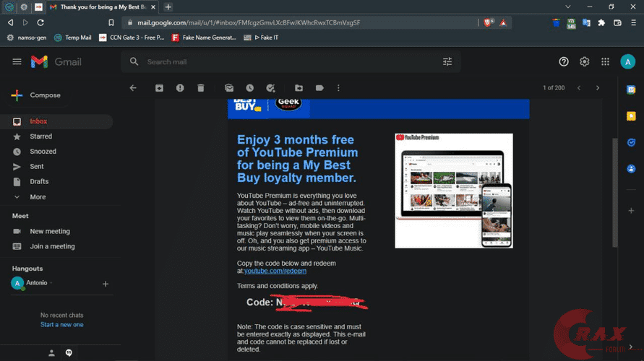Open Gmail settings gear

click(585, 62)
